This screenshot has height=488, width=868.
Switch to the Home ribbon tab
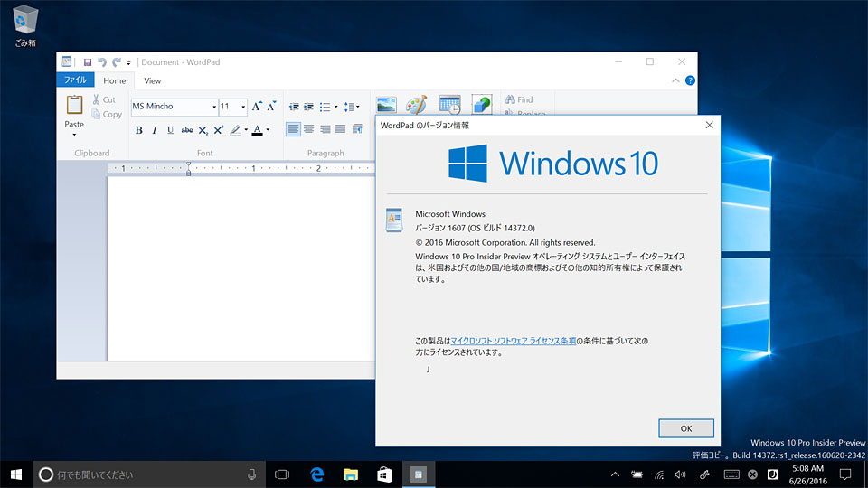point(115,80)
